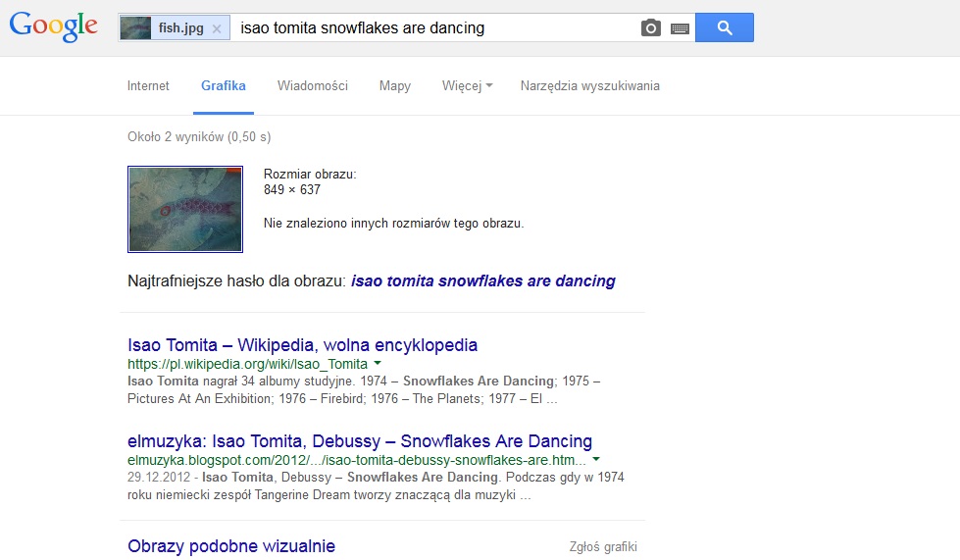Click the blue magnifier search button
This screenshot has width=960, height=560.
pos(725,27)
